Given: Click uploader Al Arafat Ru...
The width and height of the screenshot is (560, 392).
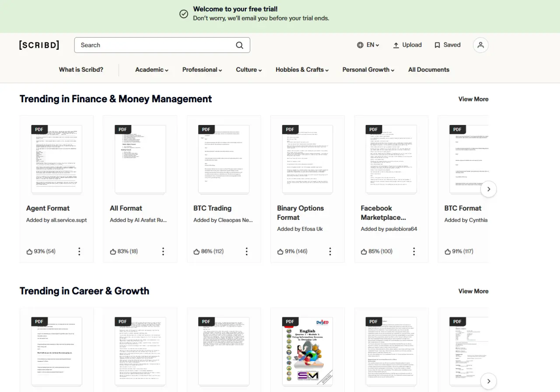Looking at the screenshot, I should [x=150, y=220].
